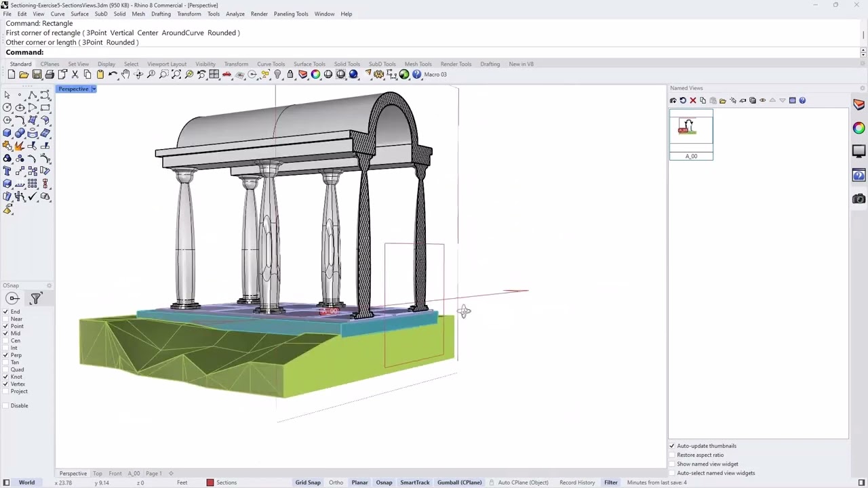Screen dimensions: 868x488
Task: Delete named view with red X
Action: pyautogui.click(x=692, y=100)
